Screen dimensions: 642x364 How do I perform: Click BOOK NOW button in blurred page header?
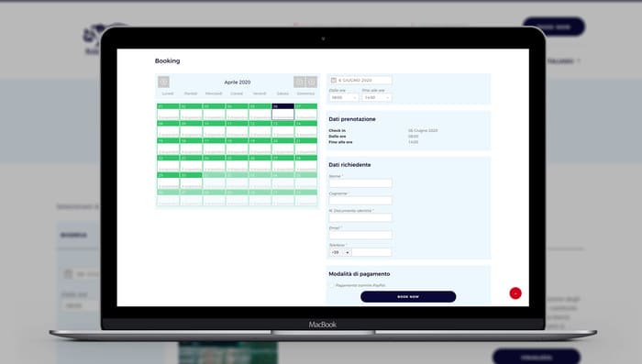coord(554,27)
